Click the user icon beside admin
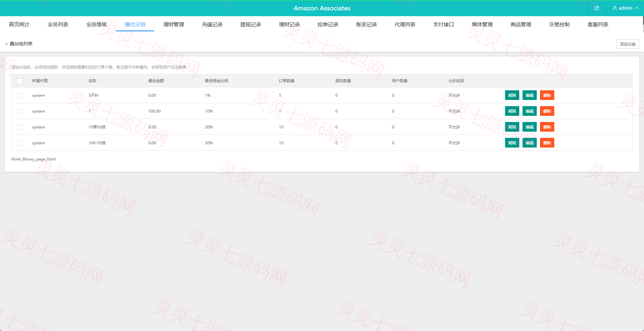Viewport: 644px width, 331px height. pos(615,8)
